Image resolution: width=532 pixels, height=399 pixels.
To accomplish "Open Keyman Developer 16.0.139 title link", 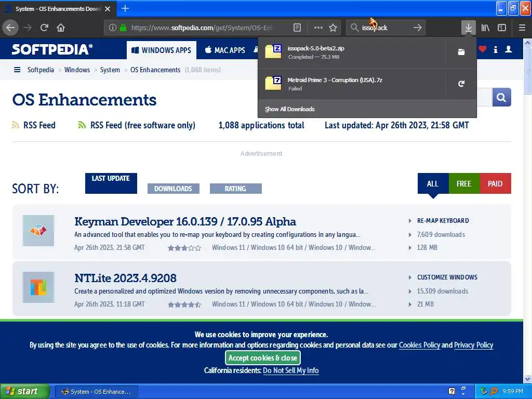I will tap(185, 221).
